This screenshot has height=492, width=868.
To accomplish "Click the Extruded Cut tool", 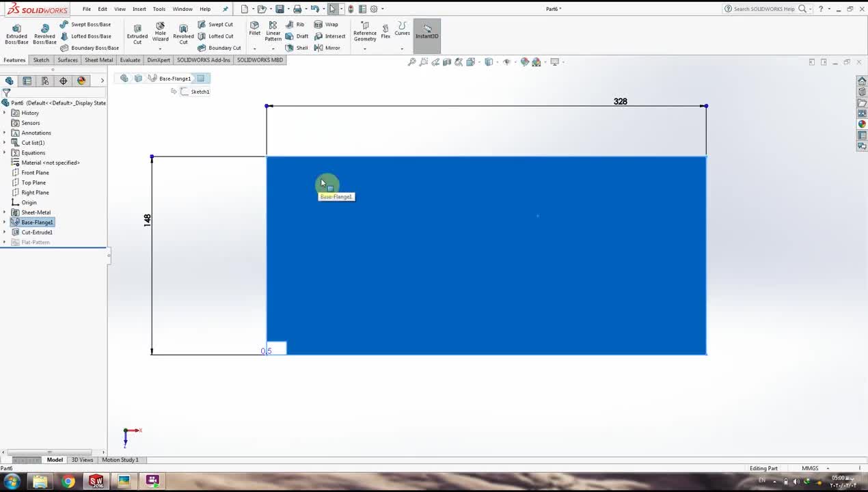I will 137,33.
